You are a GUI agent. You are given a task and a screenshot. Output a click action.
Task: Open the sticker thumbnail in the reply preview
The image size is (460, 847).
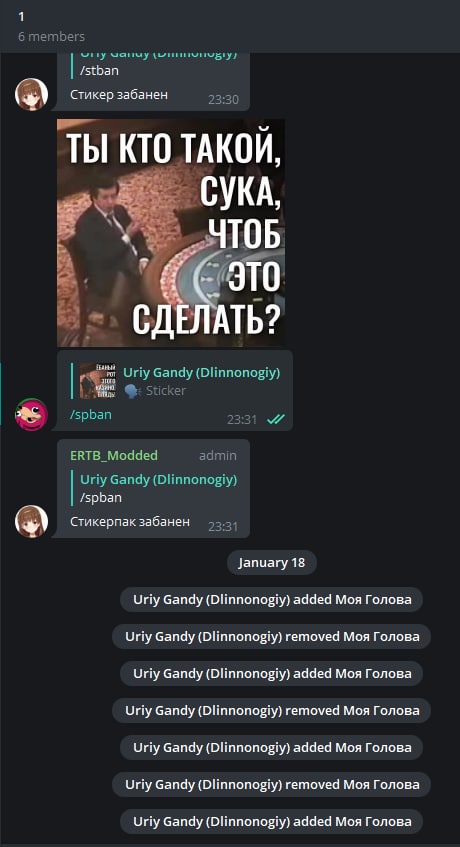[98, 381]
